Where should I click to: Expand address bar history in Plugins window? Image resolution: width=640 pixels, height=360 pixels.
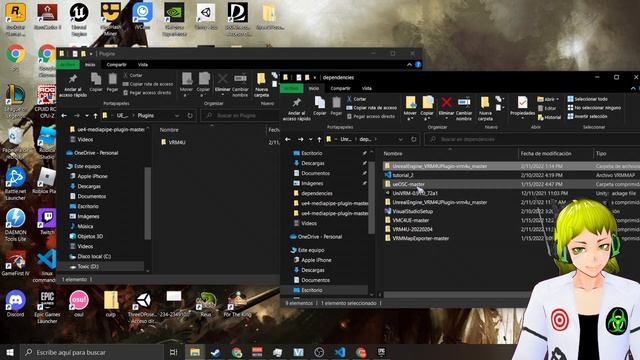(x=177, y=116)
